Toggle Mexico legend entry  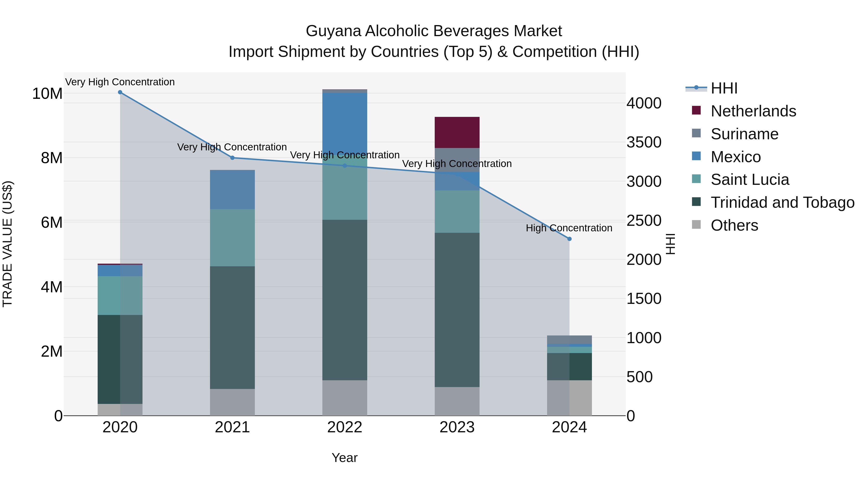(726, 157)
